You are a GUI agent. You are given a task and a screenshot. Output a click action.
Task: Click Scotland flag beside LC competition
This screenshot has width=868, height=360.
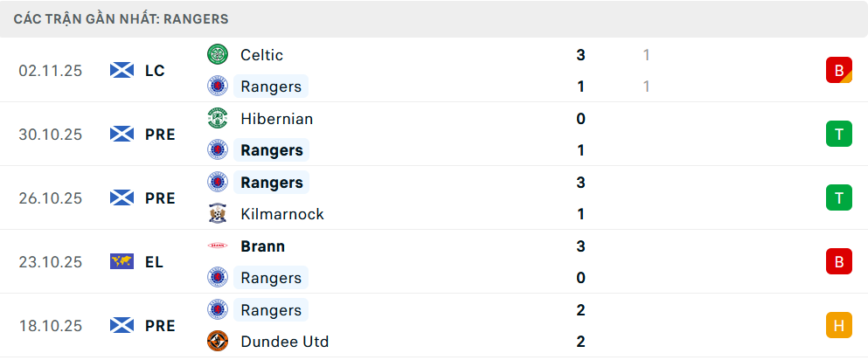(122, 70)
